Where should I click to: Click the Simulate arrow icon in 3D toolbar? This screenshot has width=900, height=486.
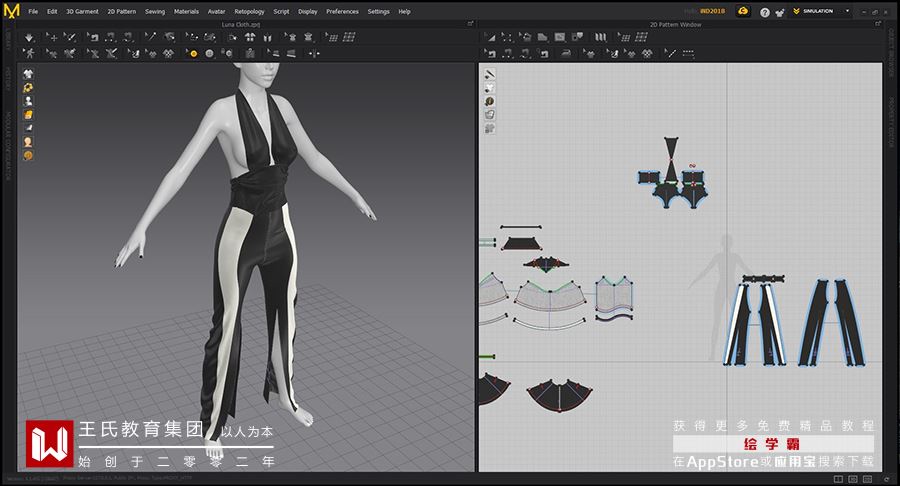click(x=28, y=37)
